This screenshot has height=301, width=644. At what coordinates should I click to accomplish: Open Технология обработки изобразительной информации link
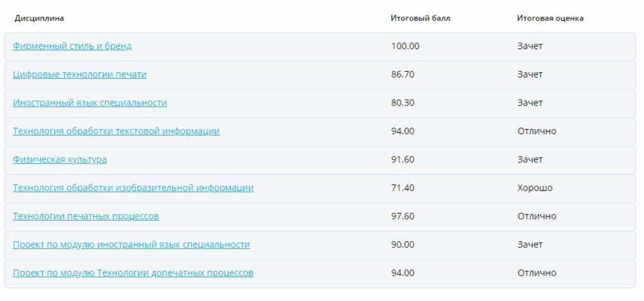[133, 188]
